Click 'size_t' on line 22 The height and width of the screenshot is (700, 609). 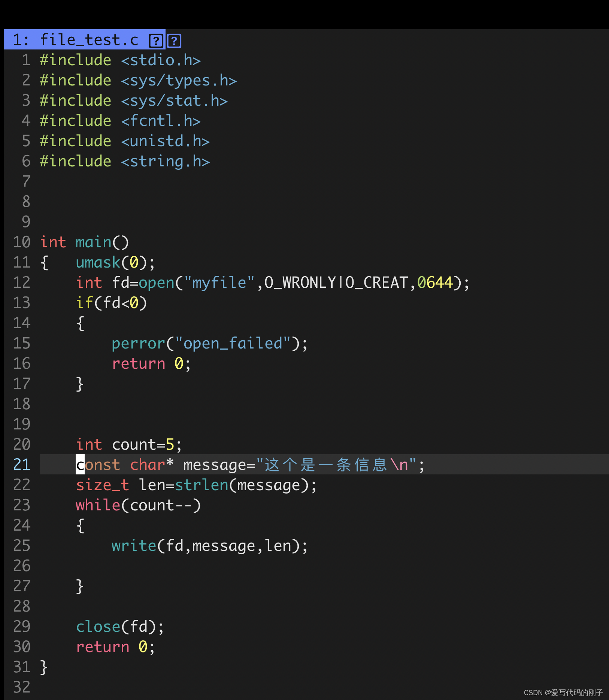[x=102, y=485]
